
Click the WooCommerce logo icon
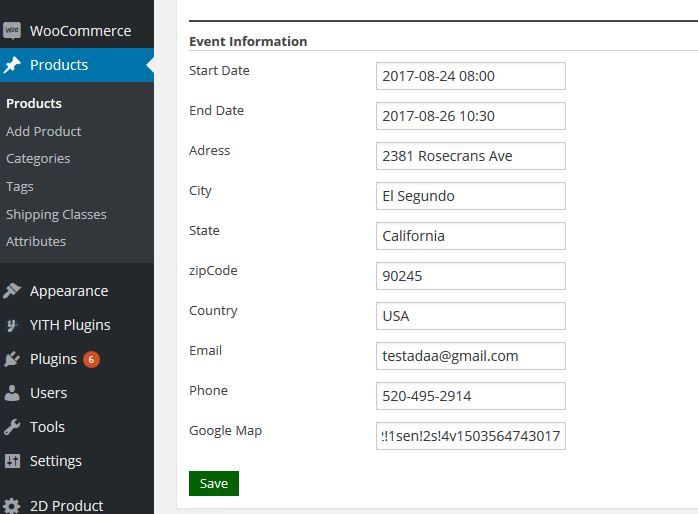coord(12,31)
